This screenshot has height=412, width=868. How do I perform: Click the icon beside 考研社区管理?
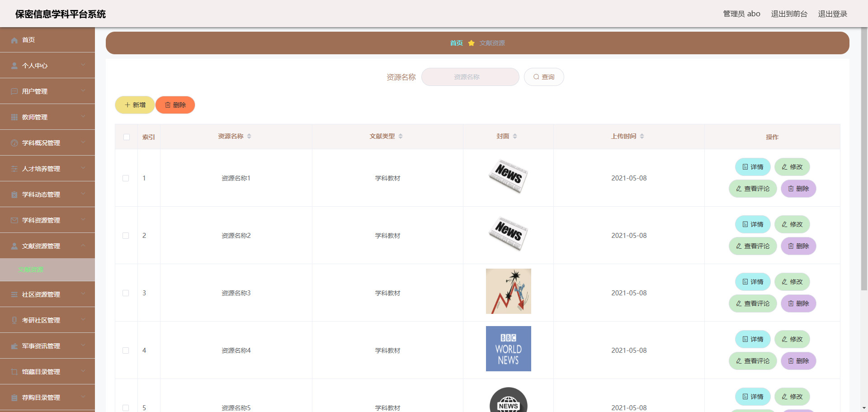click(x=14, y=321)
